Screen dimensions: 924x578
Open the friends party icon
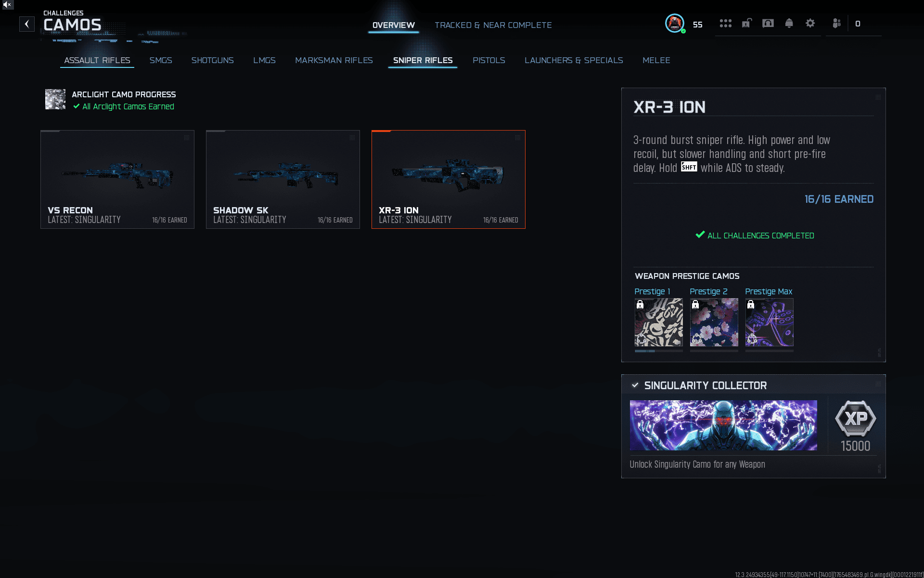836,23
